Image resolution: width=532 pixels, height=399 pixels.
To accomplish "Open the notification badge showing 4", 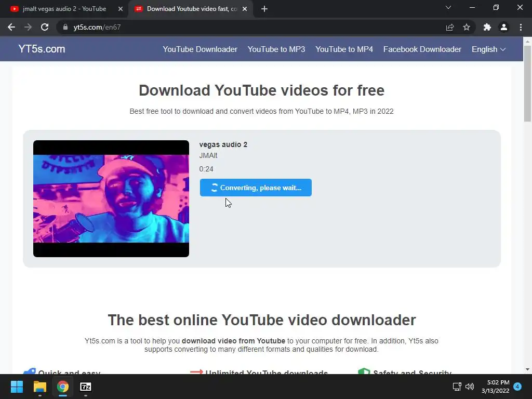I will click(x=517, y=387).
